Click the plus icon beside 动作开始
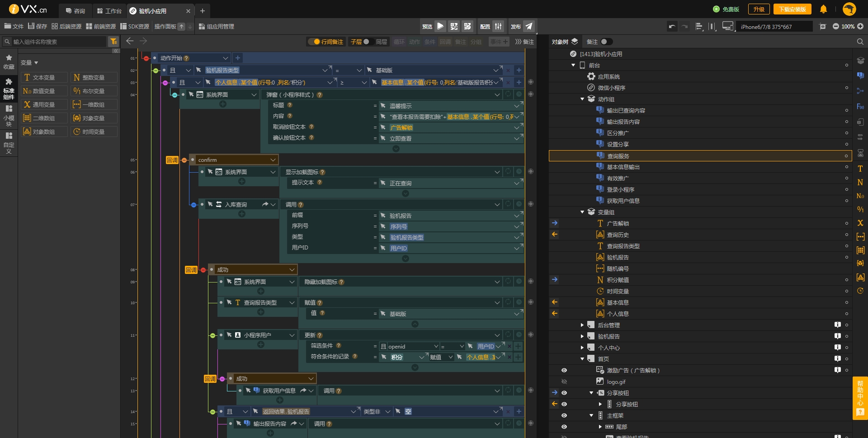 238,58
